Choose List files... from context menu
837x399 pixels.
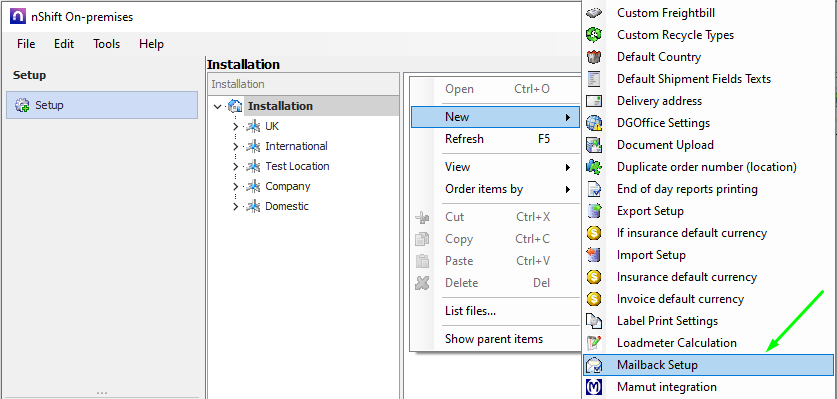coord(495,310)
